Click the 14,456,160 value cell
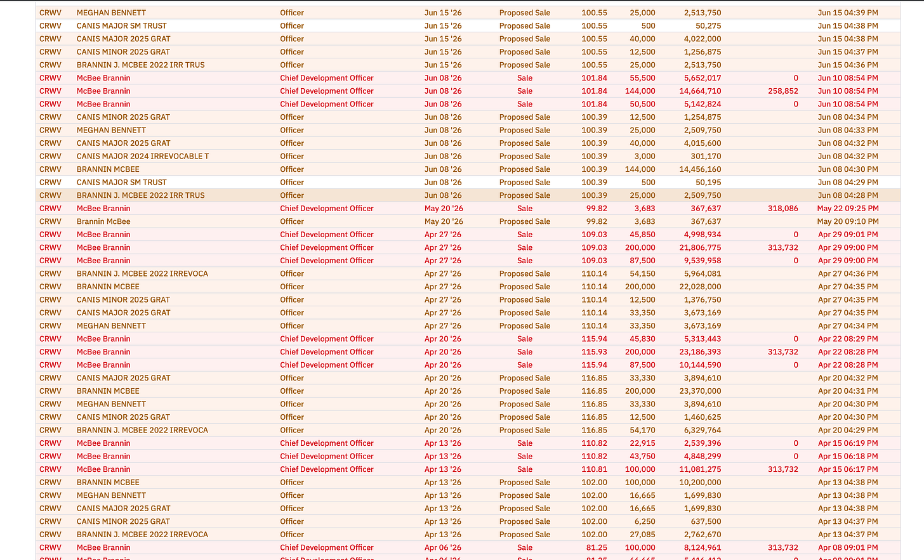Viewport: 924px width, 560px height. coord(700,169)
